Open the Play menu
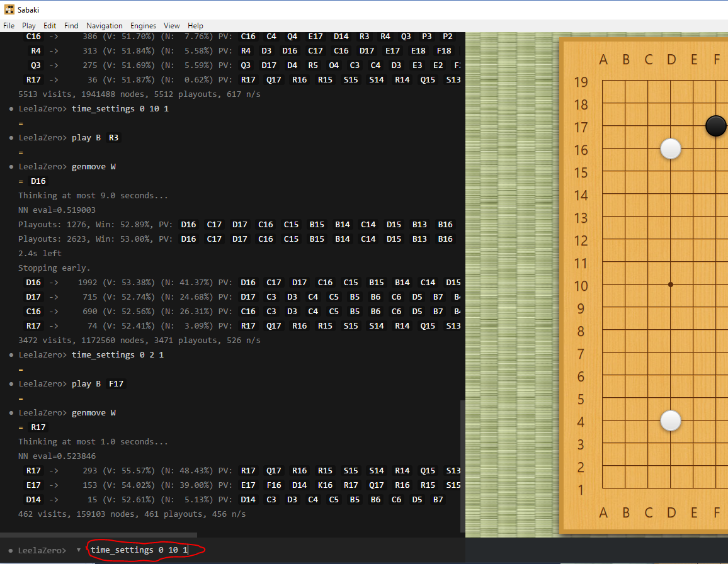 click(x=28, y=26)
